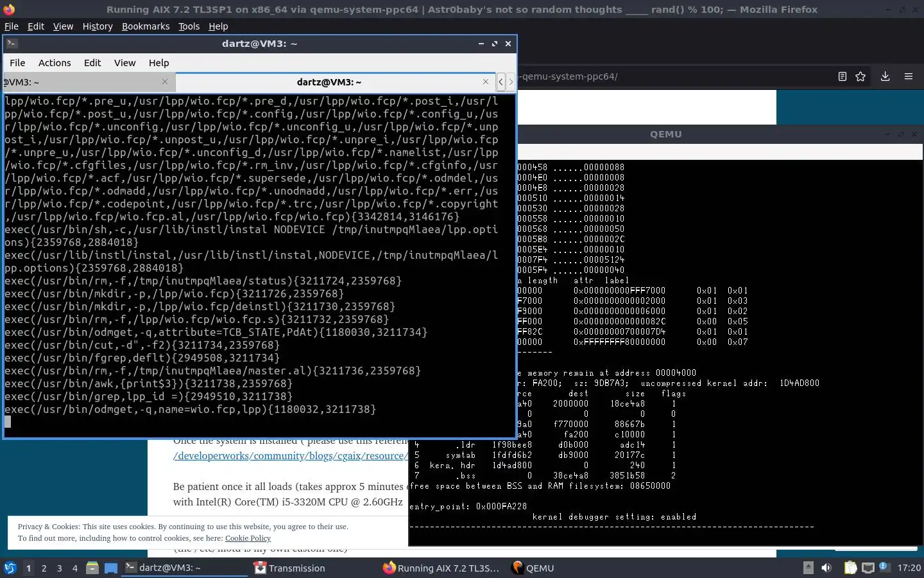Minimize the dartz@VM3 terminal window
Image resolution: width=924 pixels, height=578 pixels.
481,44
